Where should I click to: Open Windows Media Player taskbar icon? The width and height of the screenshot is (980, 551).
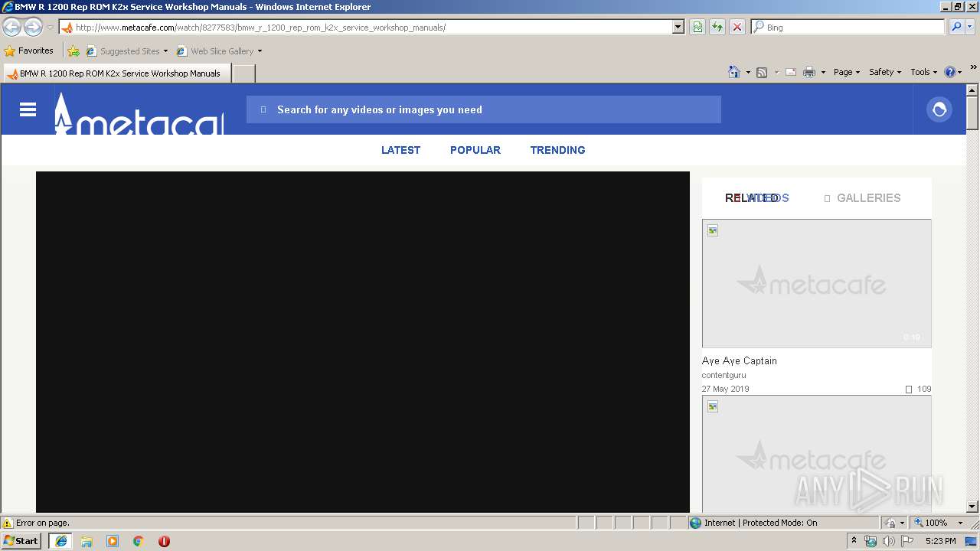point(113,541)
